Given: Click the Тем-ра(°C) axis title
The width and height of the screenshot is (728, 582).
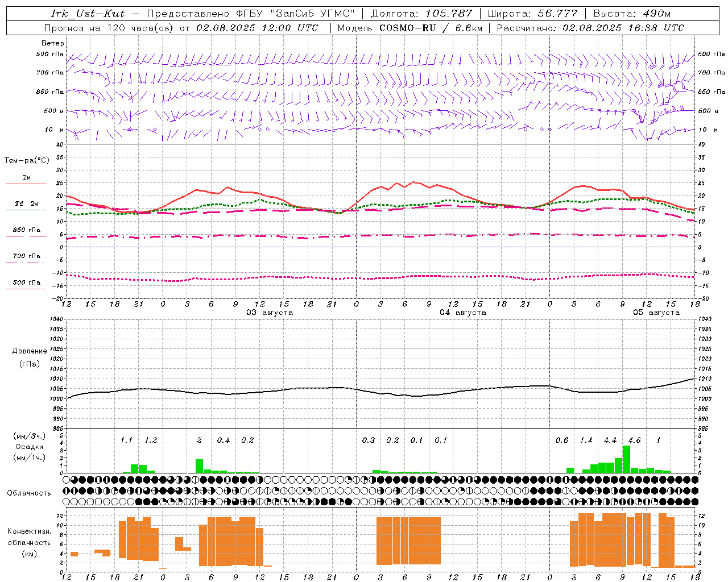Looking at the screenshot, I should click(27, 161).
